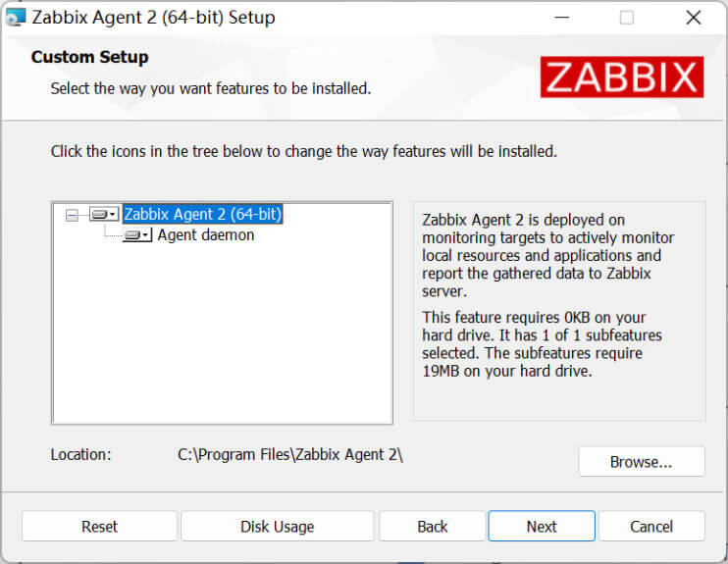The height and width of the screenshot is (564, 728).
Task: Click the feature description text panel
Action: 559,311
